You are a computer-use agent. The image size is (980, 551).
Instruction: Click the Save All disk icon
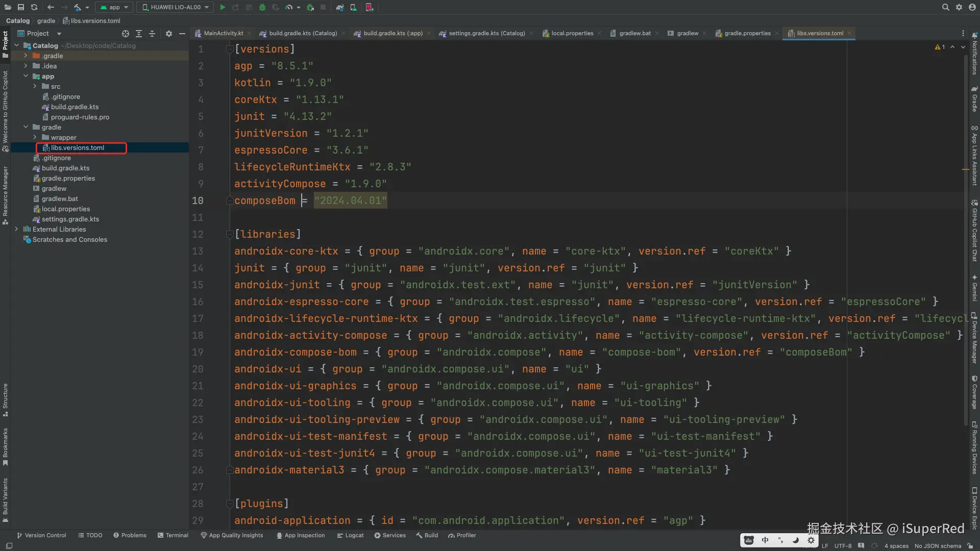click(21, 7)
